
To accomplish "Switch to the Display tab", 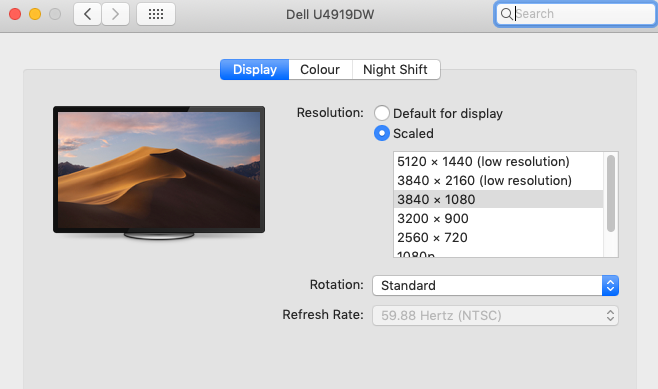I will point(255,69).
